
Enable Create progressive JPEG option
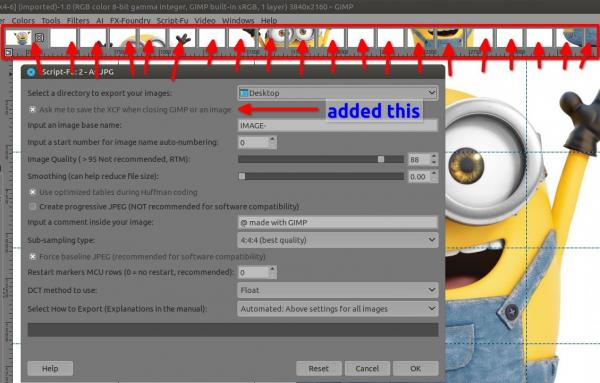[33, 207]
